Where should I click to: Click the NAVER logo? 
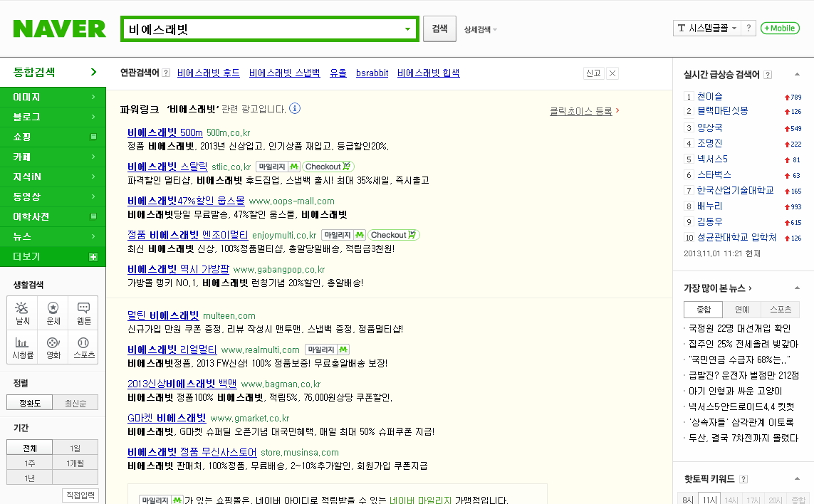(x=59, y=28)
